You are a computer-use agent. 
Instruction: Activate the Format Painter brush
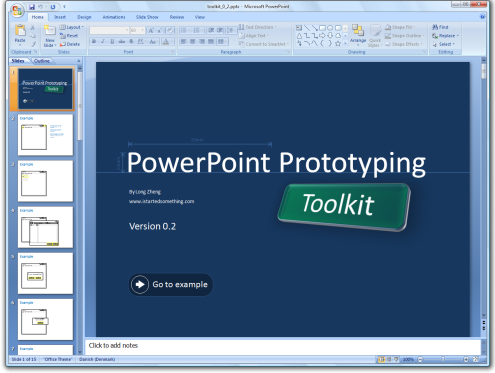pos(33,44)
